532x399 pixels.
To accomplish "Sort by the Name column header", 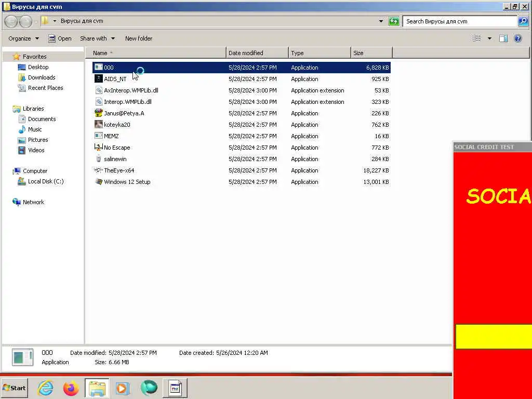I will tap(155, 53).
